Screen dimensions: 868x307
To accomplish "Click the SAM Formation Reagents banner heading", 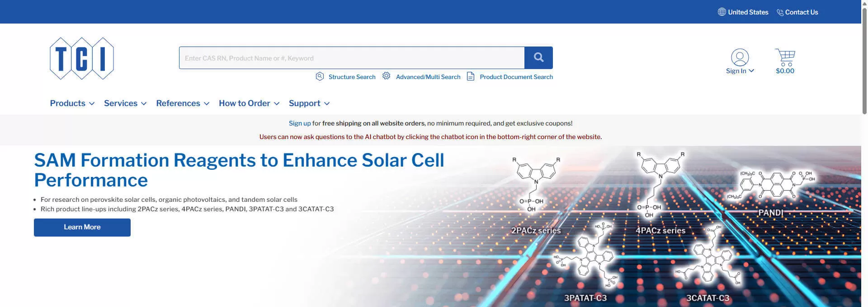I will tap(239, 170).
